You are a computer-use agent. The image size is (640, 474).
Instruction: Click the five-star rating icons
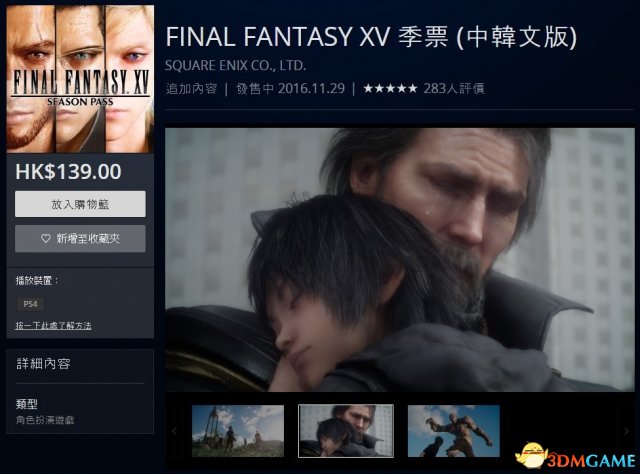(x=390, y=88)
